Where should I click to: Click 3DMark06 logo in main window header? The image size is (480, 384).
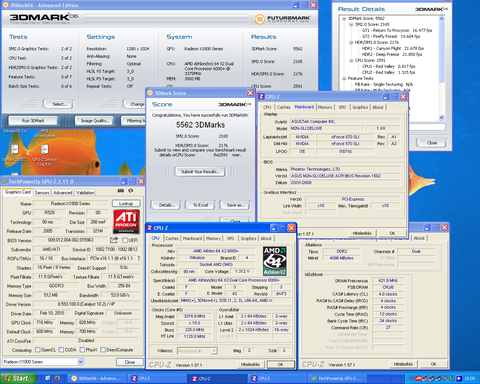point(44,18)
